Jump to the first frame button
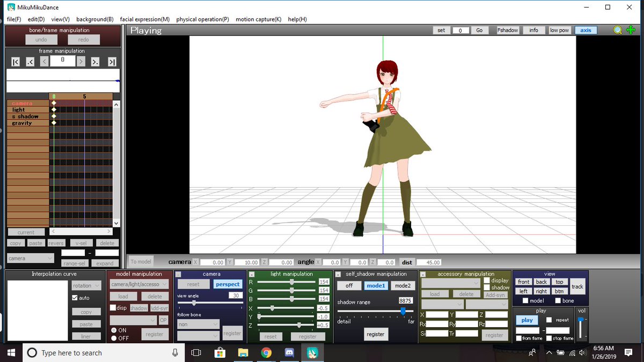 16,62
